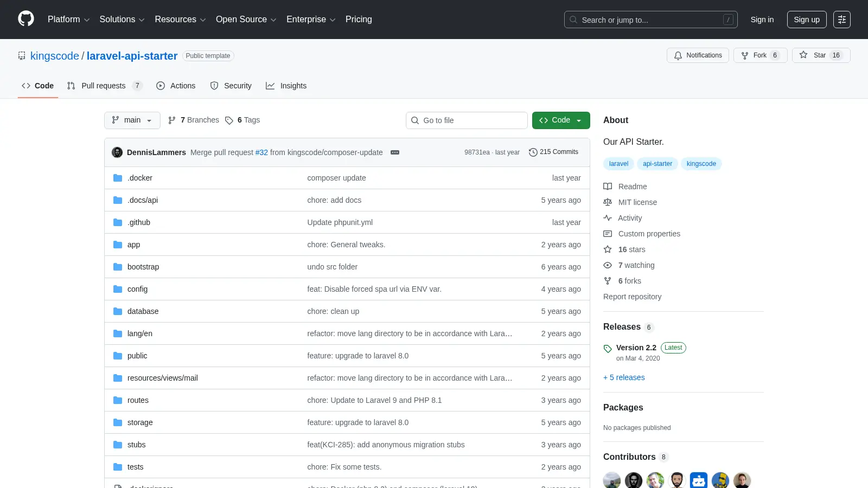Click the kingscode topic tag
Viewport: 868px width, 488px height.
pos(701,164)
